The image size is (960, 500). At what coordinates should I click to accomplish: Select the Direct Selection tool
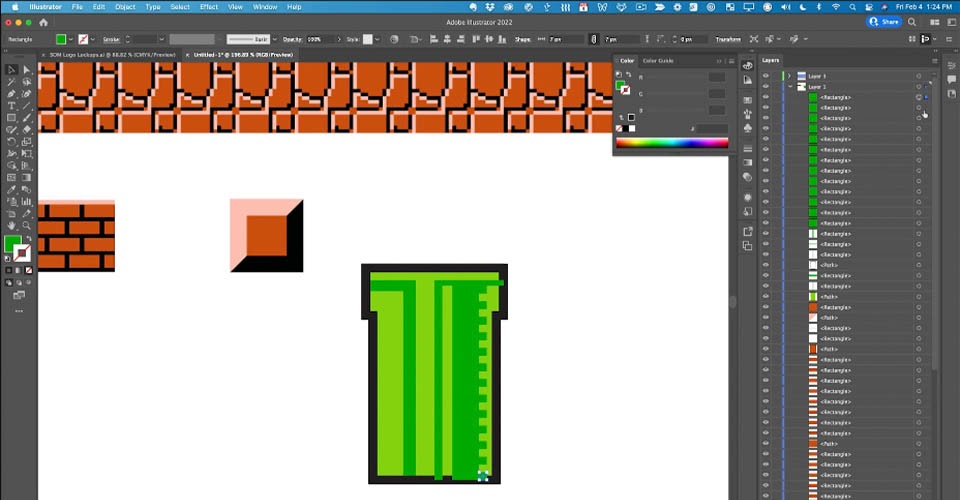tap(27, 69)
